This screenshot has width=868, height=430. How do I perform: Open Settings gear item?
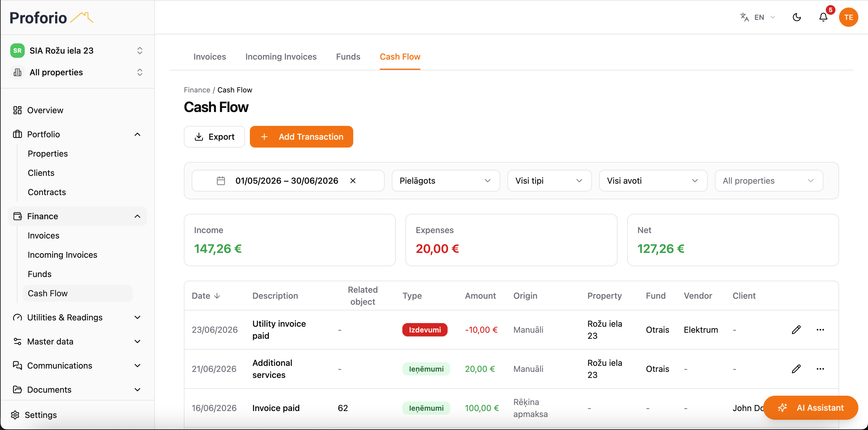click(x=34, y=415)
